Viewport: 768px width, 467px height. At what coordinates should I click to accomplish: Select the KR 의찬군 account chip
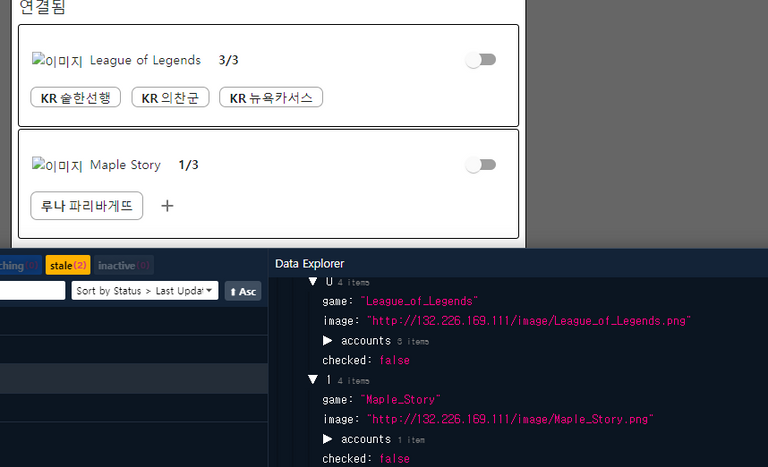[x=170, y=98]
